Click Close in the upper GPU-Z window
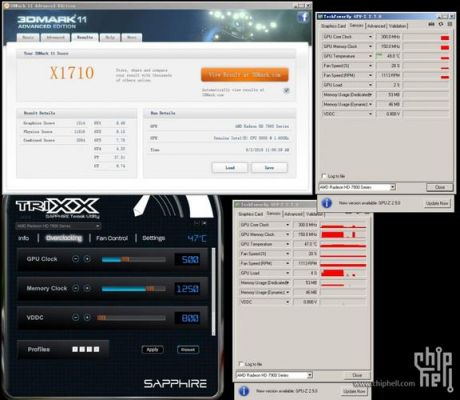This screenshot has width=460, height=400. click(440, 187)
